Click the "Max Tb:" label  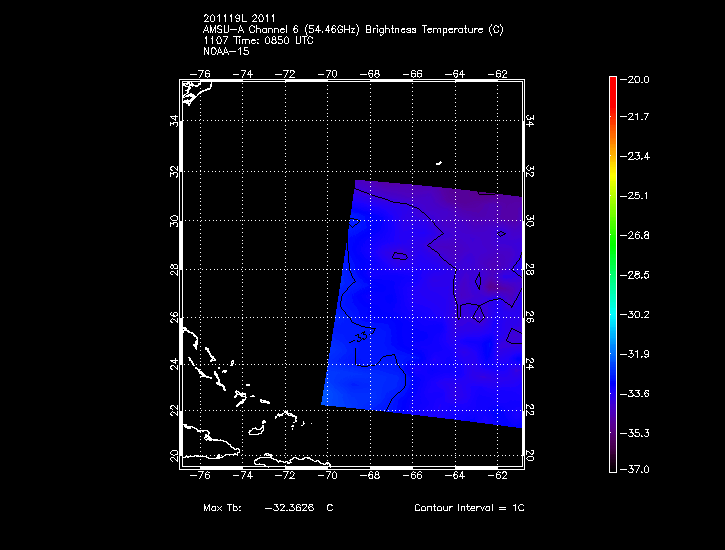222,507
